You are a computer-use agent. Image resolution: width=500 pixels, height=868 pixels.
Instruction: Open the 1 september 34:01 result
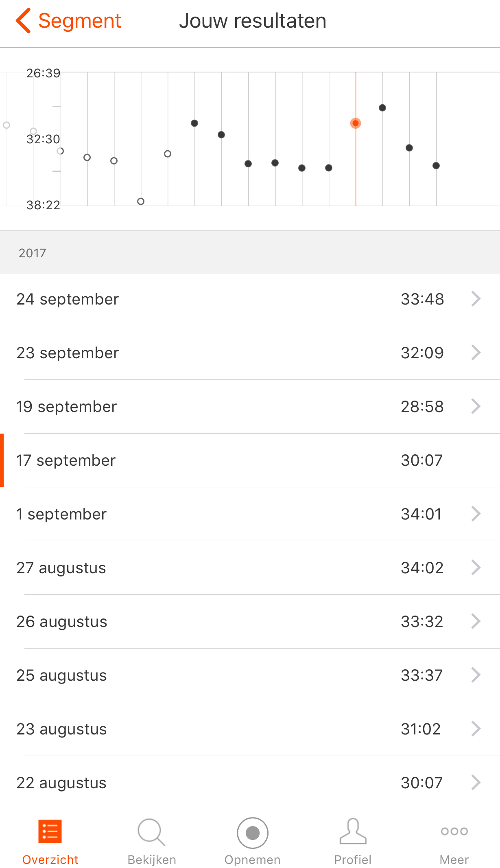(x=250, y=514)
